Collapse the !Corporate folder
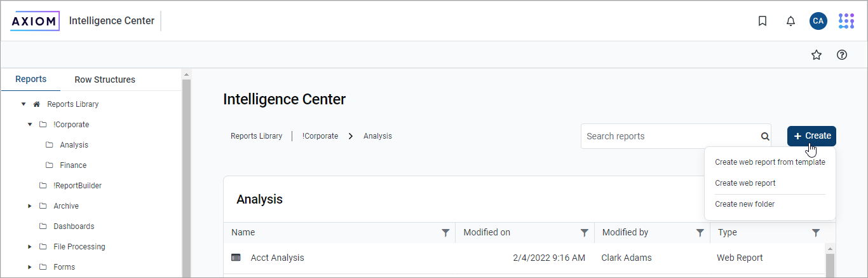The height and width of the screenshot is (278, 868). (x=30, y=125)
